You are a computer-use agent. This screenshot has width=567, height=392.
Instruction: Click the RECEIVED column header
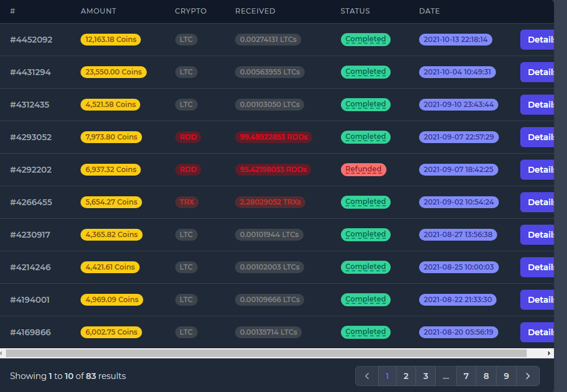255,11
